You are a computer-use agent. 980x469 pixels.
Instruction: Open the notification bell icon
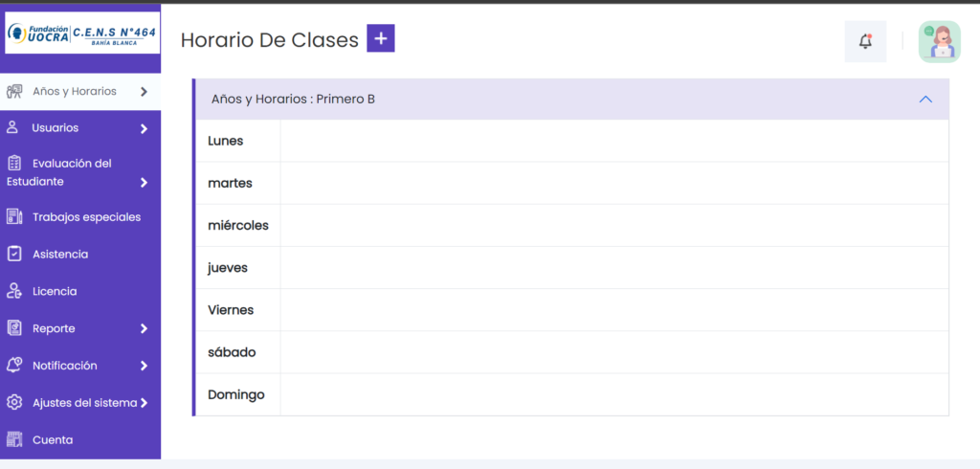865,41
